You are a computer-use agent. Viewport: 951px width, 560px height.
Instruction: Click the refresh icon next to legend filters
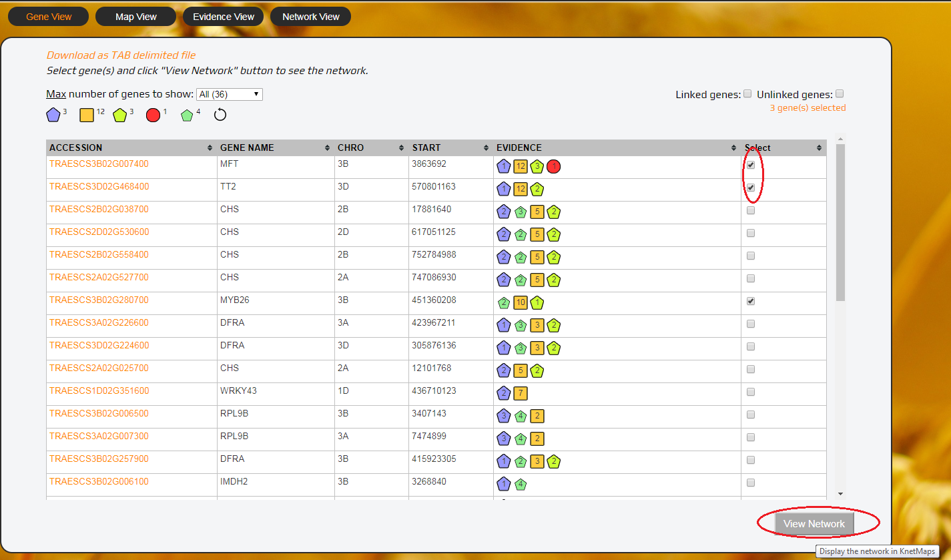[220, 114]
